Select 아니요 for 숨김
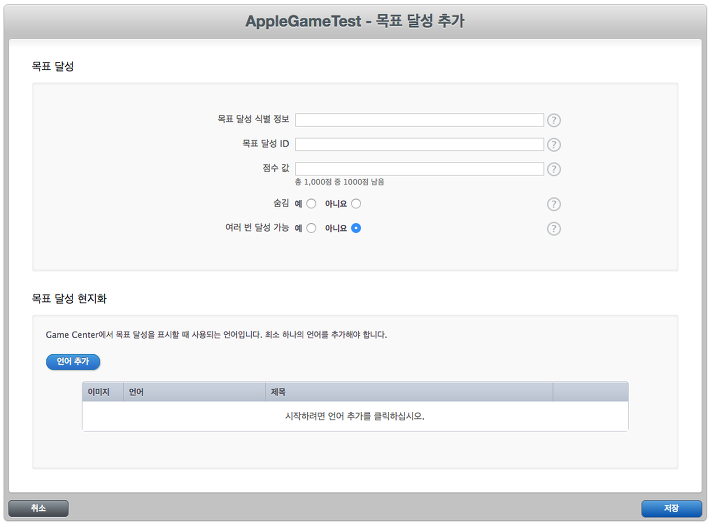Image resolution: width=710 pixels, height=526 pixels. [x=356, y=204]
